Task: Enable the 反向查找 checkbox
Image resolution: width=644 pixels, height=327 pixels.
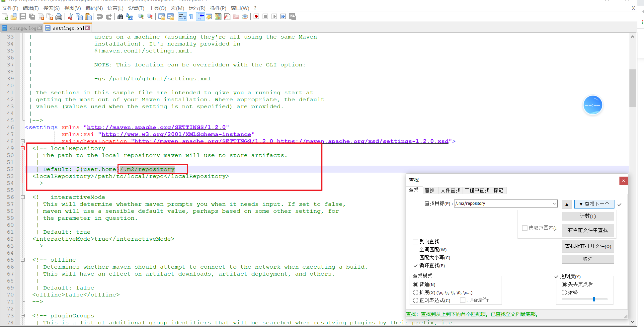Action: [x=416, y=242]
